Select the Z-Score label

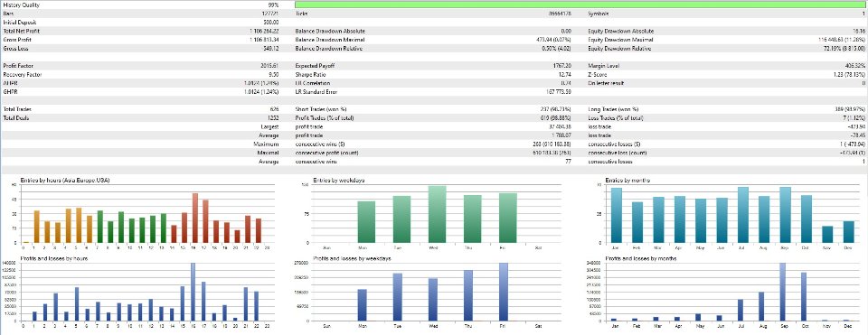[x=597, y=75]
